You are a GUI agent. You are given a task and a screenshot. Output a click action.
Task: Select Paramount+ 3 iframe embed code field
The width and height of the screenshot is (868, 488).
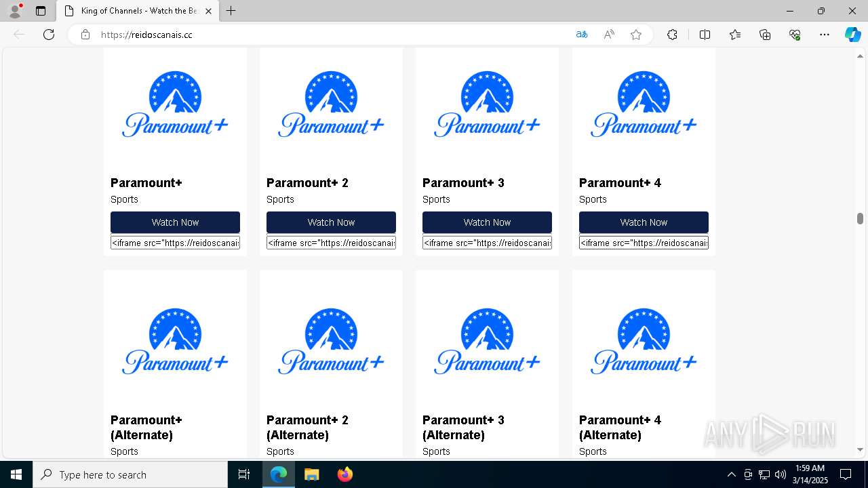(x=487, y=243)
